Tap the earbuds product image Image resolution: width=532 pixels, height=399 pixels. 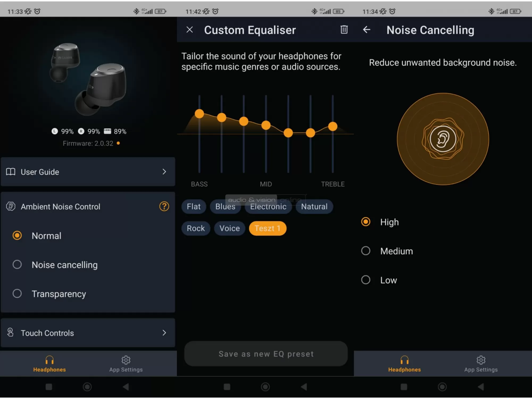coord(88,78)
